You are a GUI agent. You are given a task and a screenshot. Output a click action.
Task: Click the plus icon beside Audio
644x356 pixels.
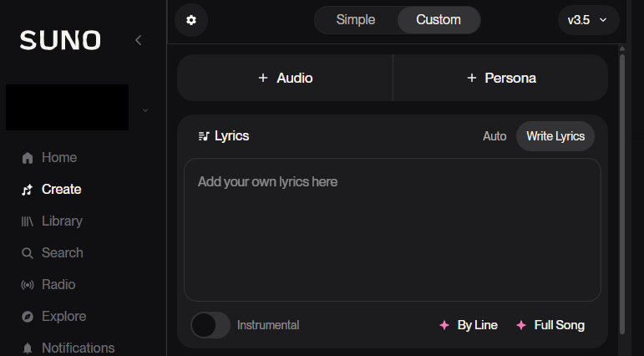tap(263, 78)
